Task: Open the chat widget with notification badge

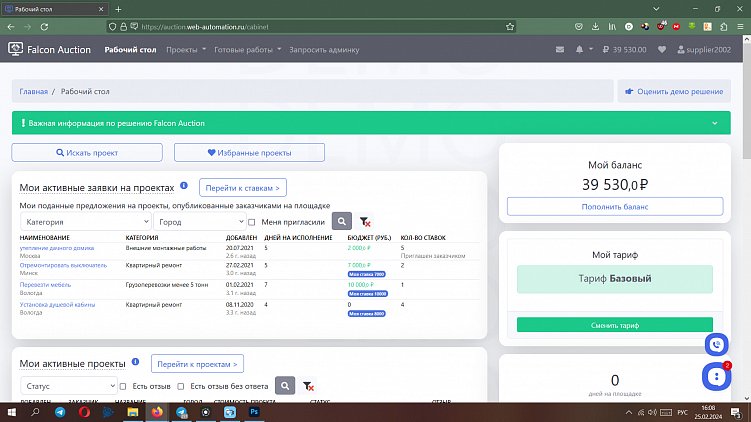Action: [717, 376]
